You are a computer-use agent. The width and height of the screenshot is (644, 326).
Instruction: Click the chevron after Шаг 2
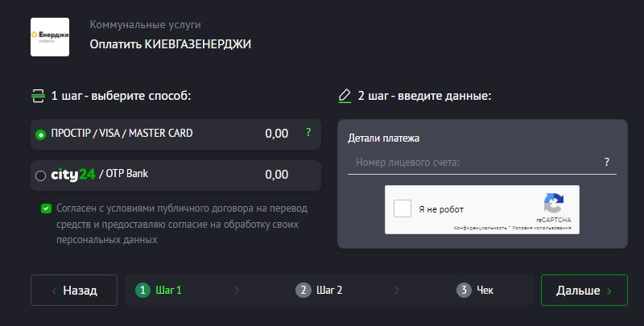396,291
